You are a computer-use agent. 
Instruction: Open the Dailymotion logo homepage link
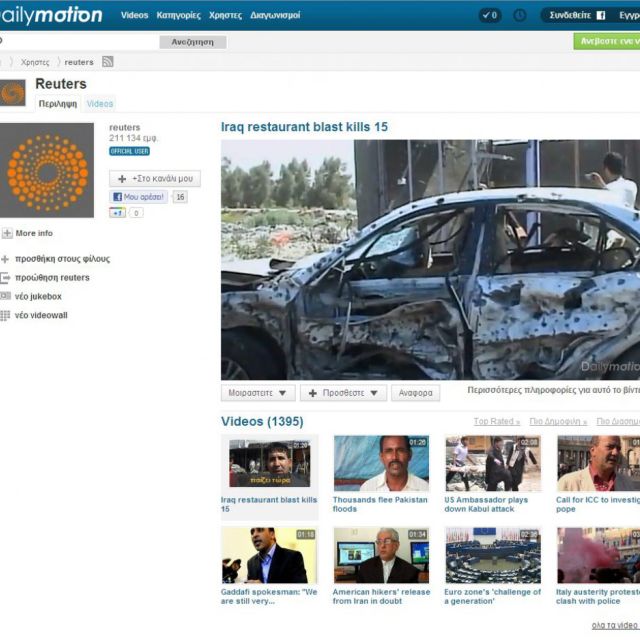(51, 15)
